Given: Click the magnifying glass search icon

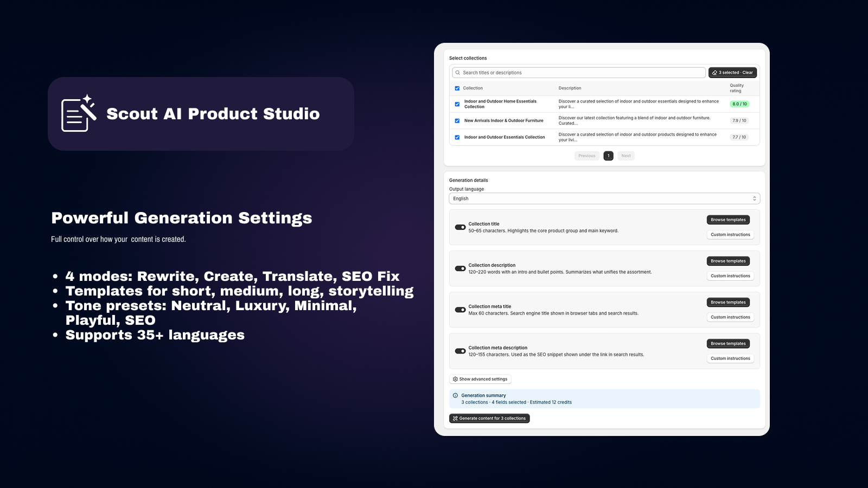Looking at the screenshot, I should coord(457,72).
